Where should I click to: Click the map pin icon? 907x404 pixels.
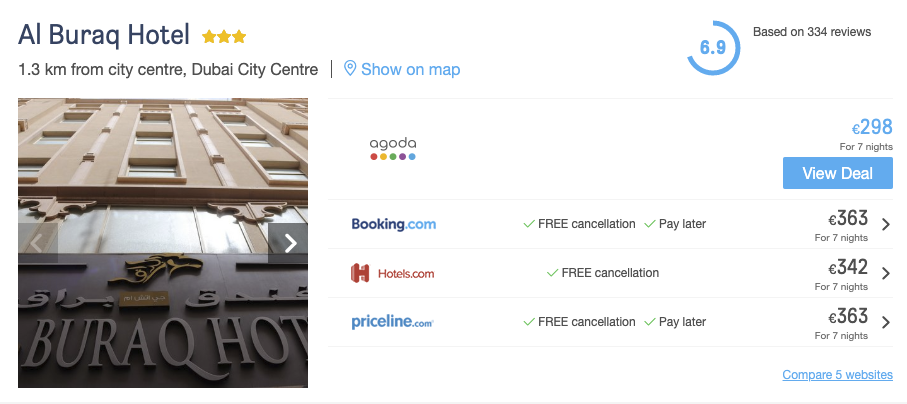click(x=350, y=69)
